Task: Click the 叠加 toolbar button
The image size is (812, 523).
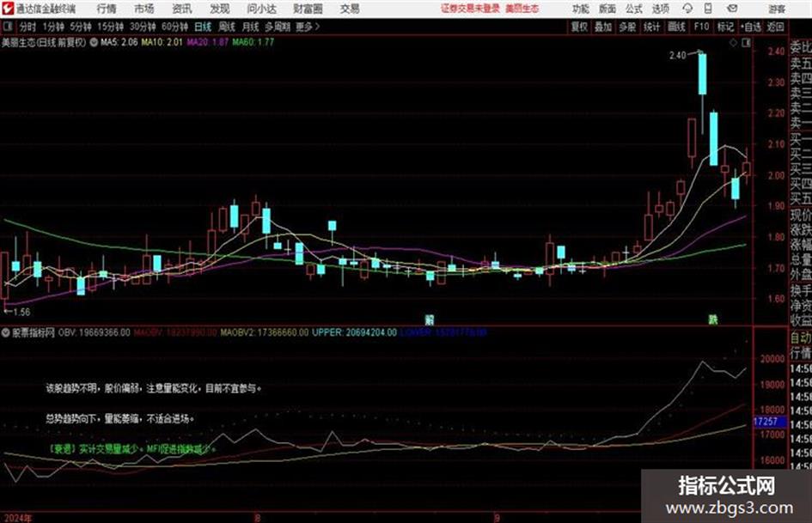Action: (x=603, y=27)
